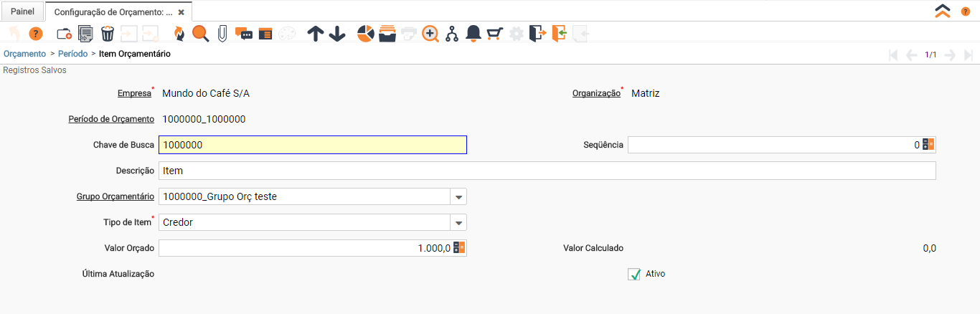
Task: Click the orange refresh arrows icon
Action: (x=179, y=34)
